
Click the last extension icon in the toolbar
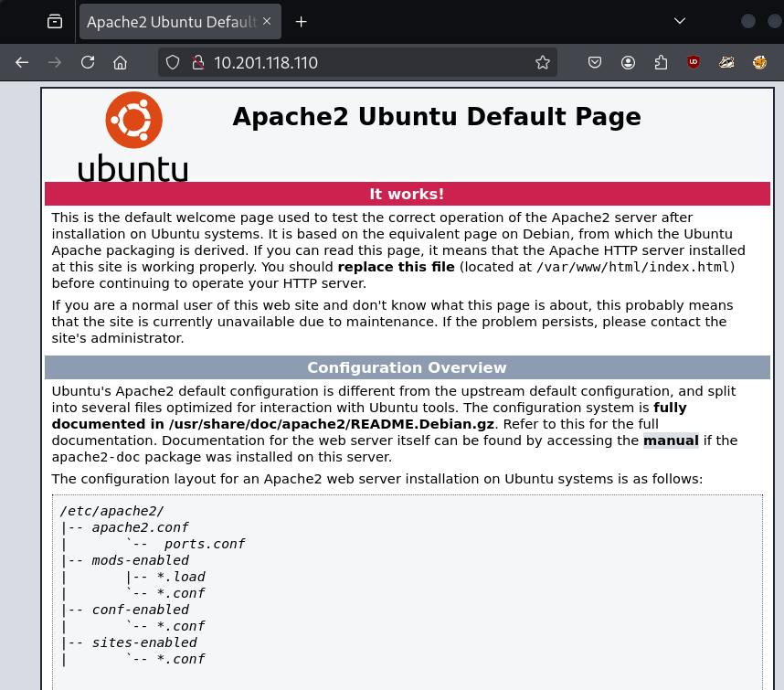click(759, 62)
